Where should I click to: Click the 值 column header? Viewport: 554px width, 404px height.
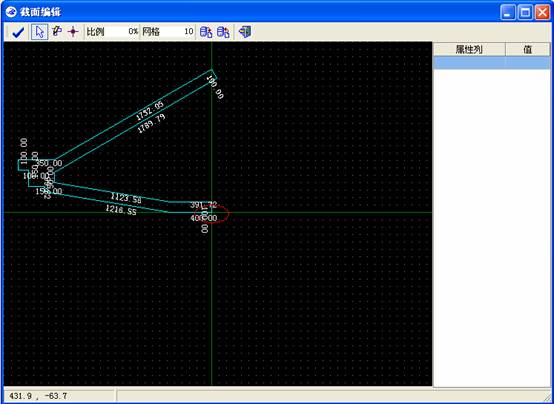click(x=528, y=50)
